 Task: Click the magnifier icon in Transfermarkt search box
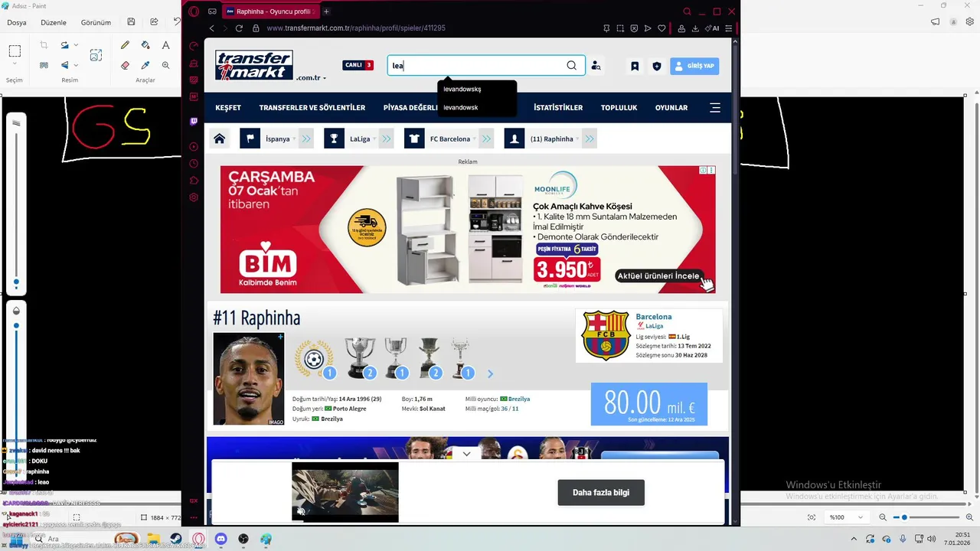pyautogui.click(x=571, y=65)
